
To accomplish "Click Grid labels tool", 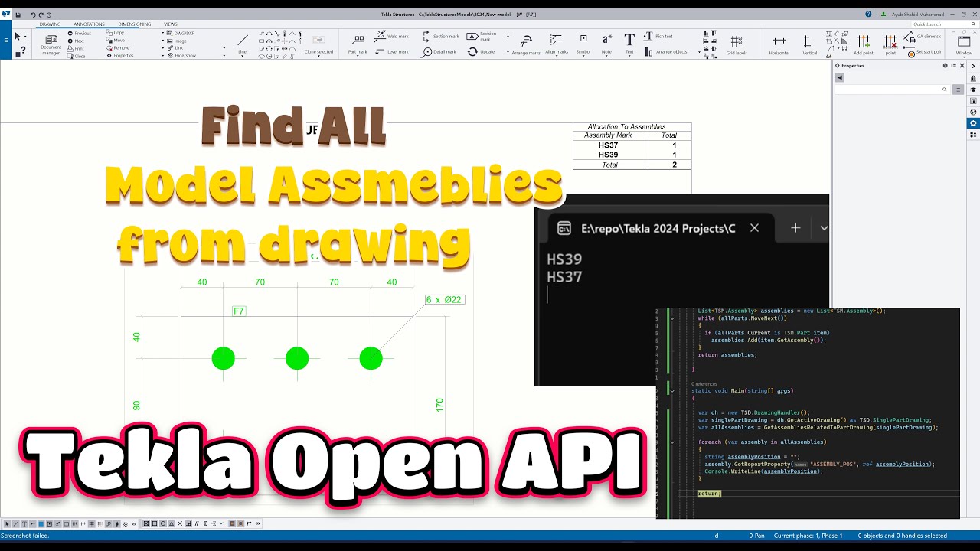I will (737, 44).
